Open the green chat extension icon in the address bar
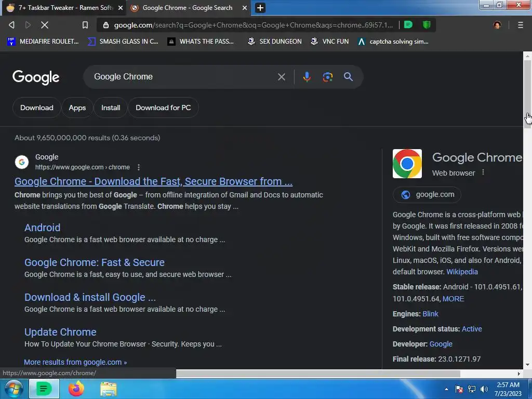 (408, 24)
